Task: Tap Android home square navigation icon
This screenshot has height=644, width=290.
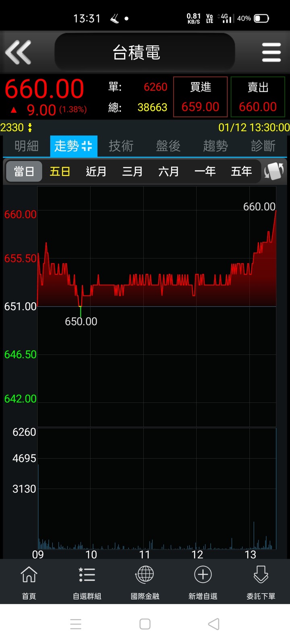Action: coord(145,624)
